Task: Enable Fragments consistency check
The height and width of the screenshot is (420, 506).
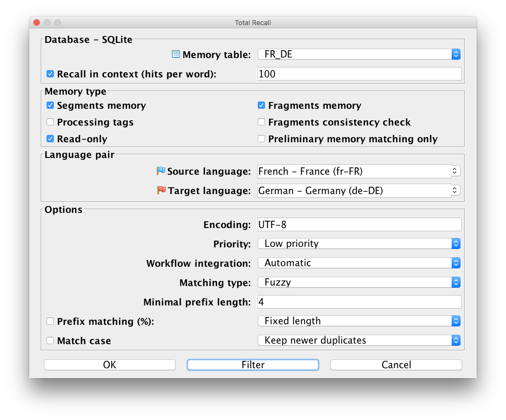Action: pos(261,122)
